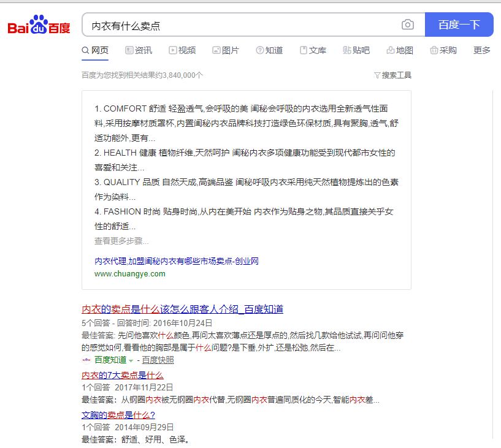The height and width of the screenshot is (448, 501).
Task: Click the 搜索工具 funnel filter icon
Action: (377, 75)
